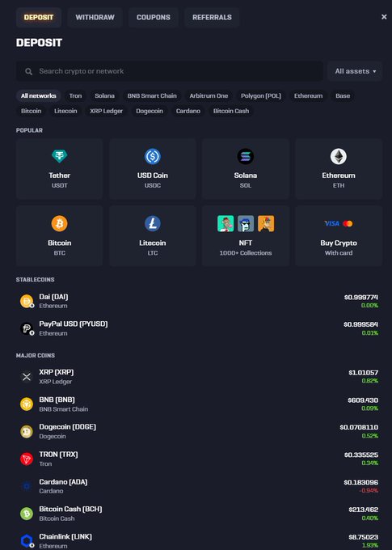
Task: Close the deposit dialog with X
Action: click(384, 17)
